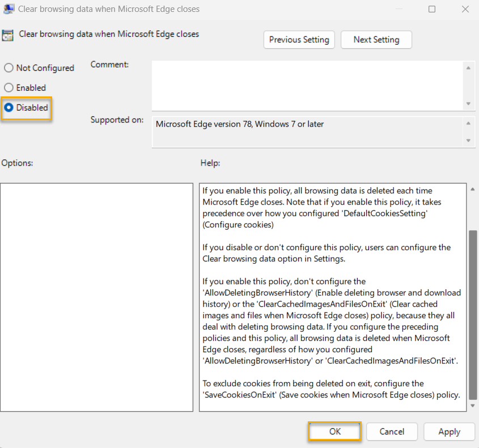
Task: Select the Enabled option
Action: (x=9, y=87)
